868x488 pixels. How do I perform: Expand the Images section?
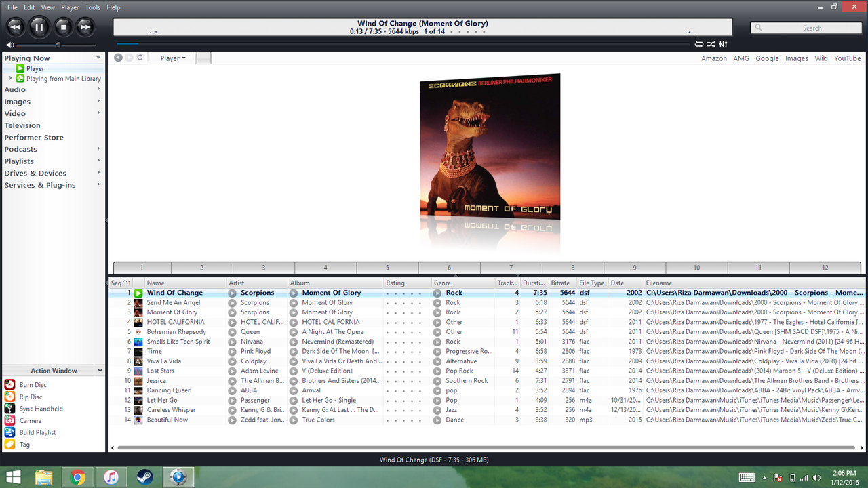coord(98,101)
